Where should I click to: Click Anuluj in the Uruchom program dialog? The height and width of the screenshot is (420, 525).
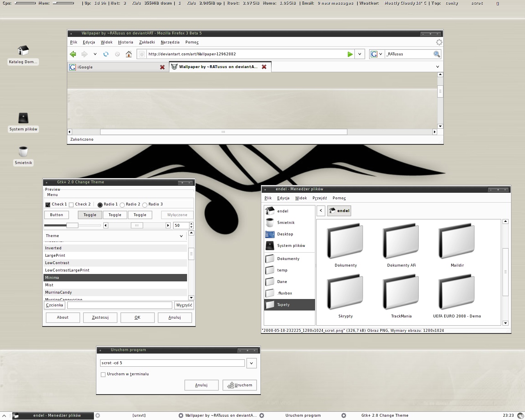(201, 385)
